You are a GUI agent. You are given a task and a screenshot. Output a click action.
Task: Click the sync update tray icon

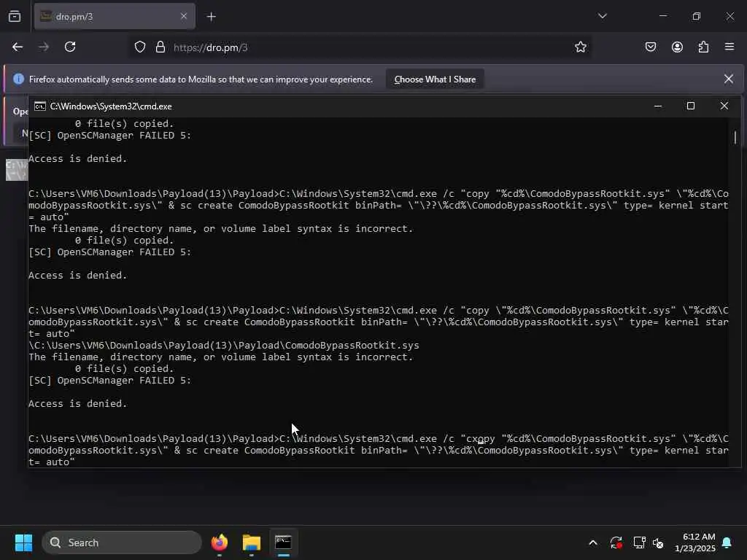coord(616,542)
